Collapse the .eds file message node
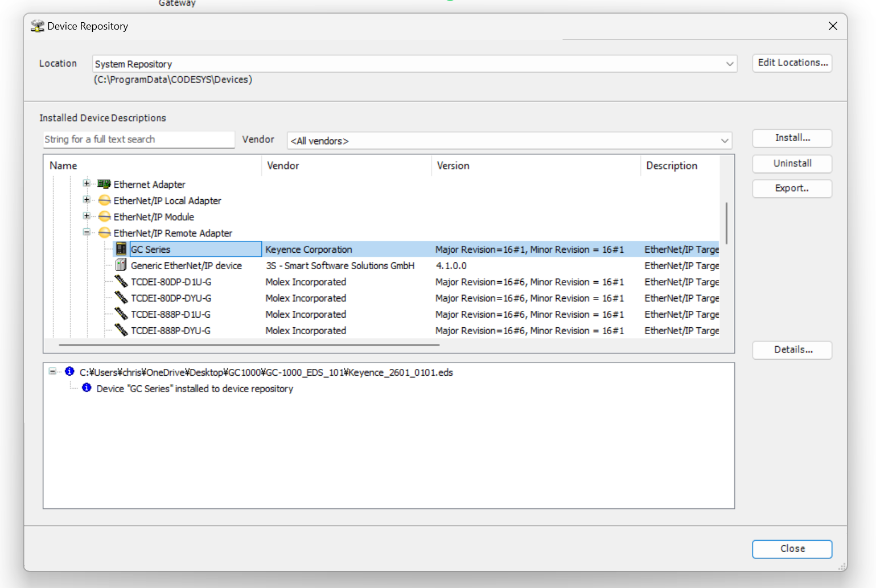The width and height of the screenshot is (876, 588). tap(52, 371)
